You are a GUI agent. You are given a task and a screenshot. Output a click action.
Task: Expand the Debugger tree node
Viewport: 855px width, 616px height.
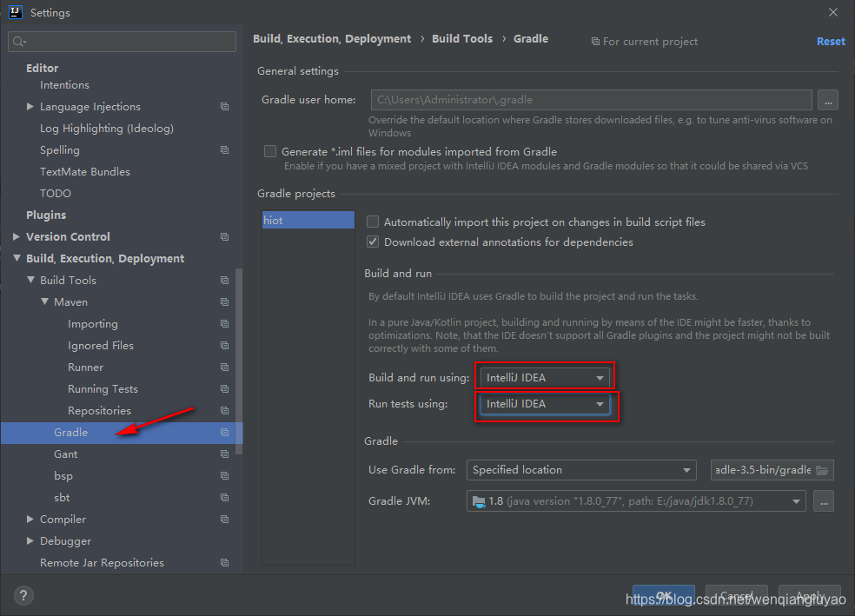pos(30,540)
